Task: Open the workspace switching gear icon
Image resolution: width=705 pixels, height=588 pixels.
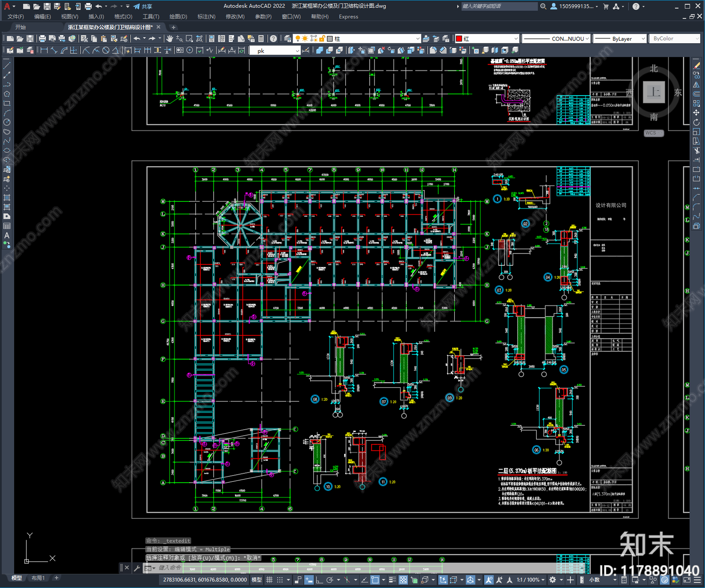Action: click(x=553, y=580)
